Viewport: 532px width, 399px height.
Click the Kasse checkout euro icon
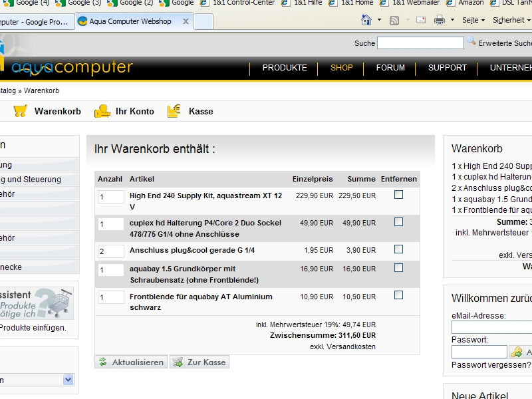174,112
